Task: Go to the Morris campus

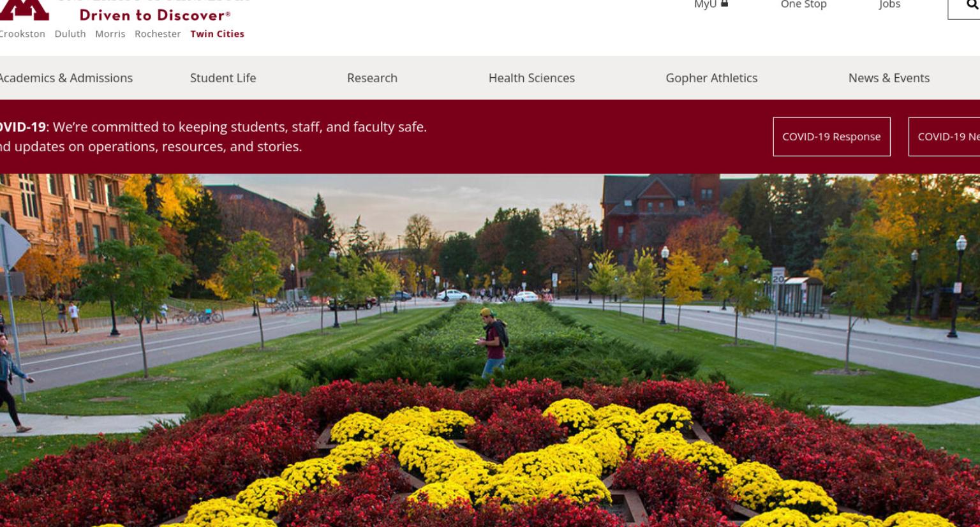Action: pyautogui.click(x=110, y=34)
